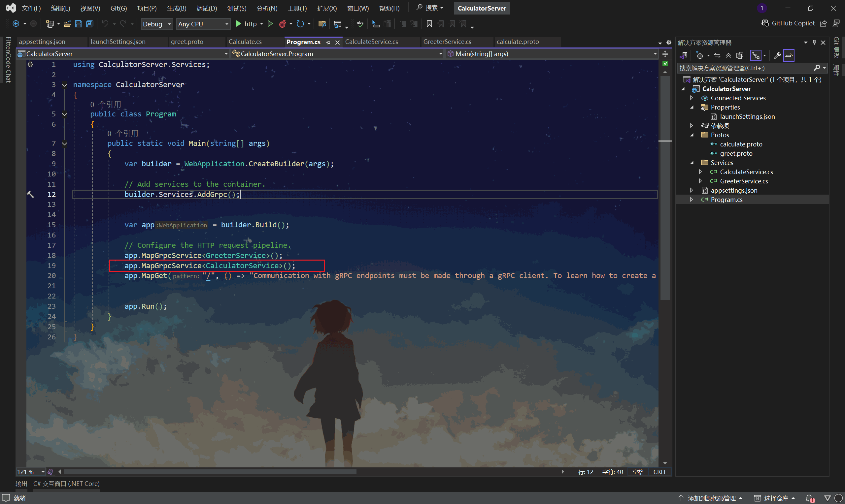
Task: Click the 添加到源代码管理 button in the status bar
Action: (711, 498)
